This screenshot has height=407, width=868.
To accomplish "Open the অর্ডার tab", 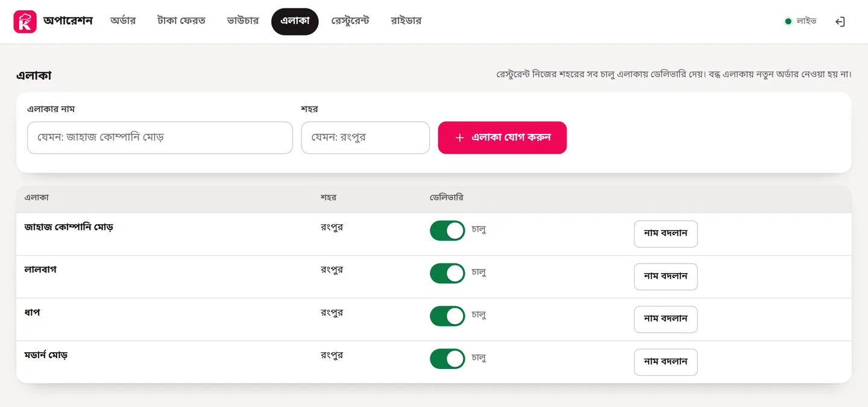I will click(x=123, y=21).
